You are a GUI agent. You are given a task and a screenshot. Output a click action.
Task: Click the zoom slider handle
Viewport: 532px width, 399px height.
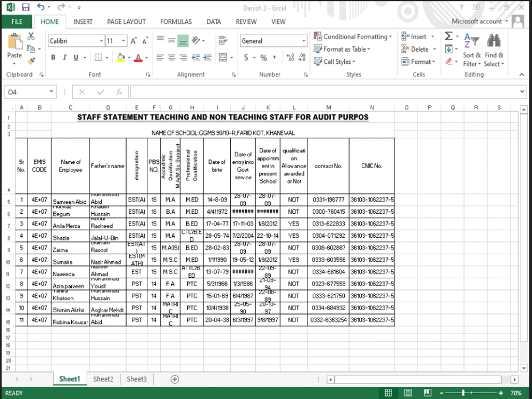tap(463, 393)
